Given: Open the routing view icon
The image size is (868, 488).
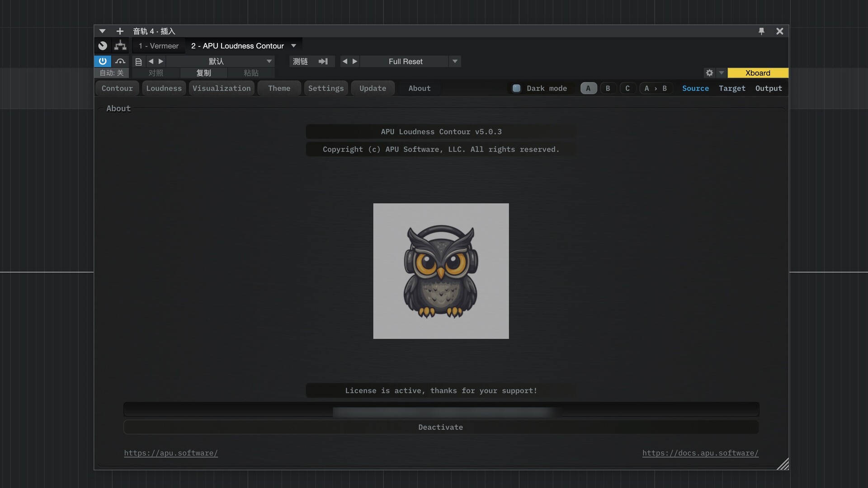Looking at the screenshot, I should click(x=120, y=46).
